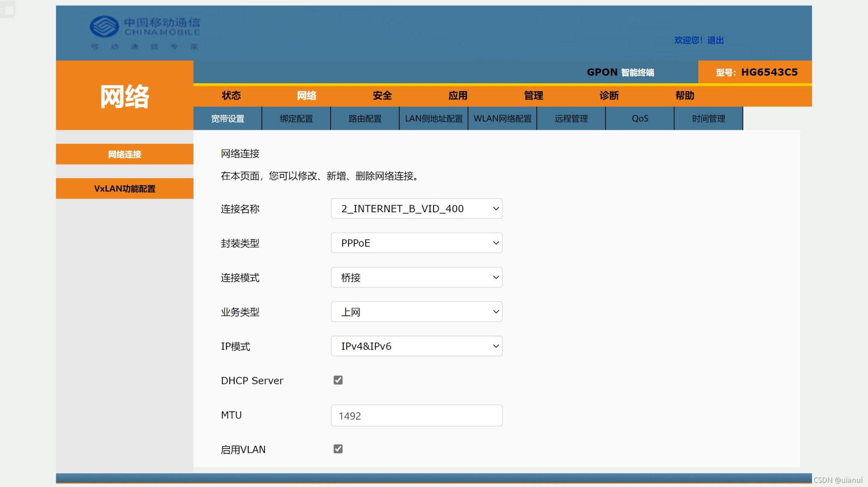868x487 pixels.
Task: Open the 业务类型 dropdown
Action: point(416,311)
